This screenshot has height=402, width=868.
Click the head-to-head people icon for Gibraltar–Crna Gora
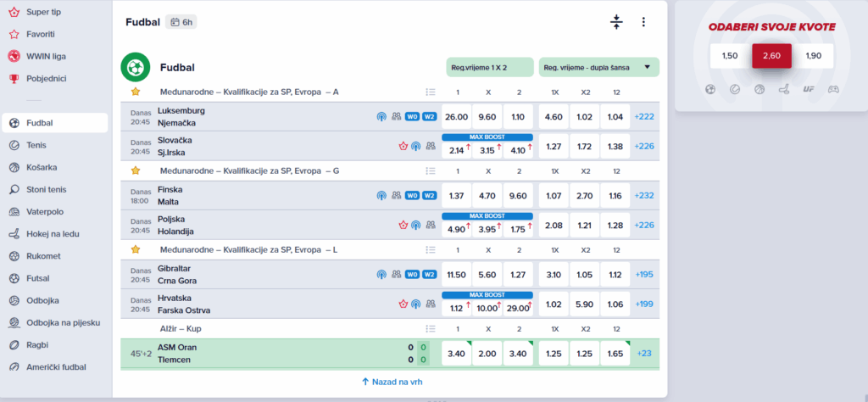coord(396,274)
